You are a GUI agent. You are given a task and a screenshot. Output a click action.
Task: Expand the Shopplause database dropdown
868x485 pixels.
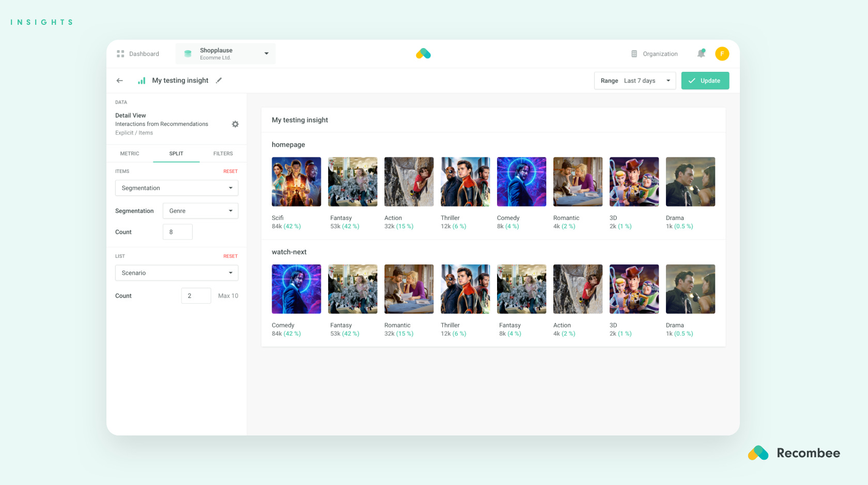226,54
